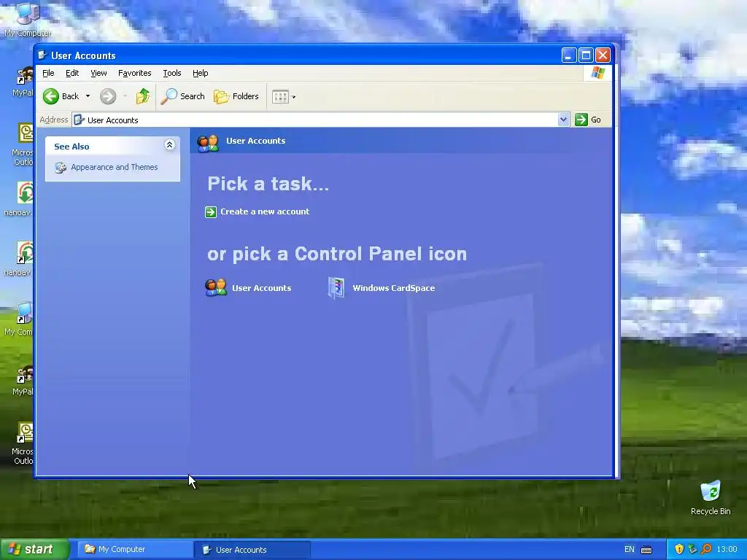Open the Start menu

34,549
